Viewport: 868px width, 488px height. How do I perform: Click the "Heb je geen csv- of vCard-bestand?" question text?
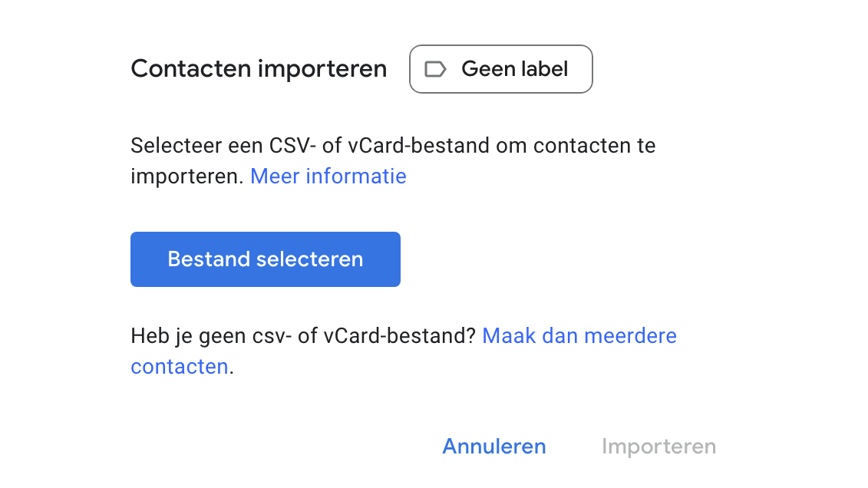[303, 336]
